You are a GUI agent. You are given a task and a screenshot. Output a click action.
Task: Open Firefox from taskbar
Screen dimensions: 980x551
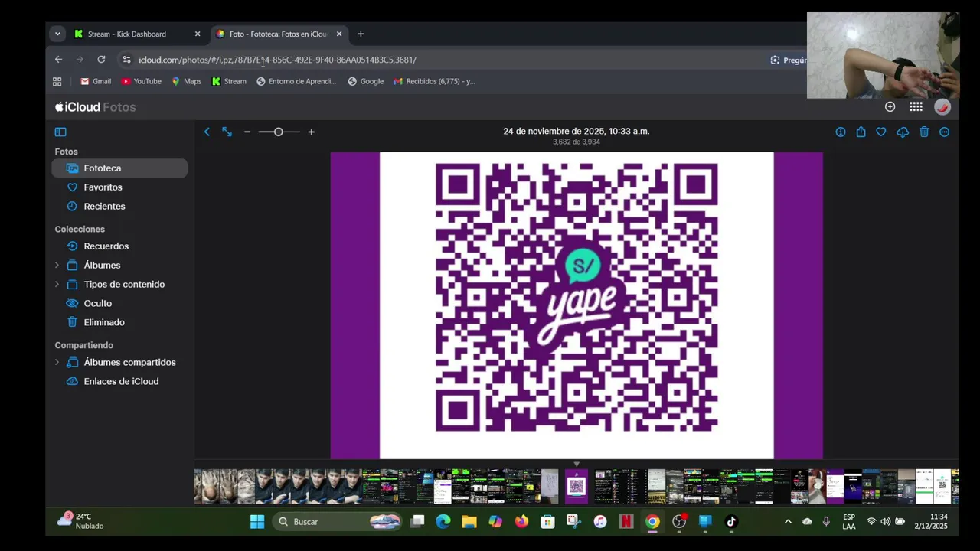[x=521, y=522]
